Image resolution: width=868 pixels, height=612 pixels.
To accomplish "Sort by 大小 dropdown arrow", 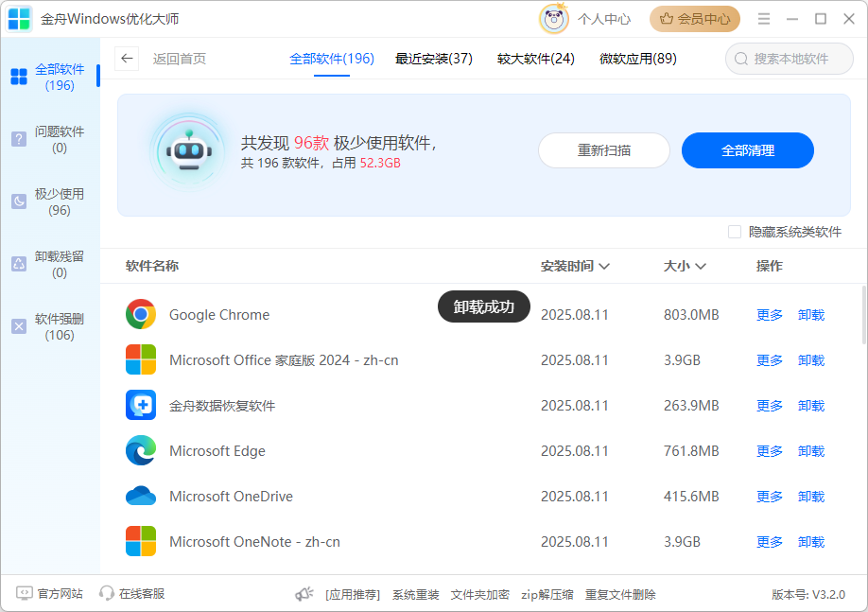I will pyautogui.click(x=701, y=267).
